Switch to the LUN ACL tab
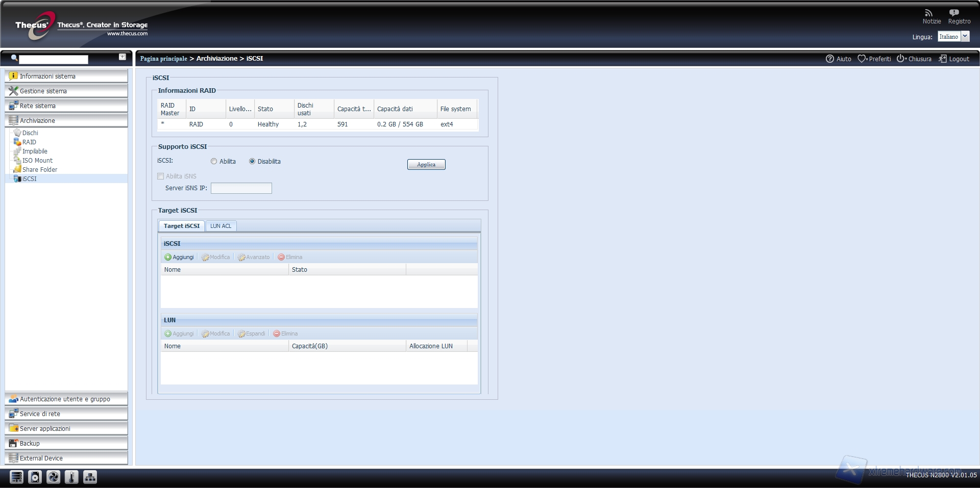 click(x=220, y=226)
